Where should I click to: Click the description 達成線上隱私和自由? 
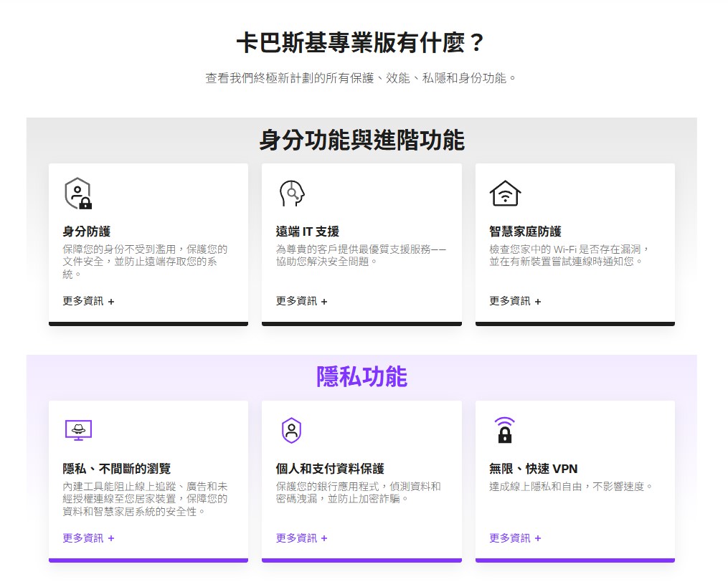tap(572, 487)
